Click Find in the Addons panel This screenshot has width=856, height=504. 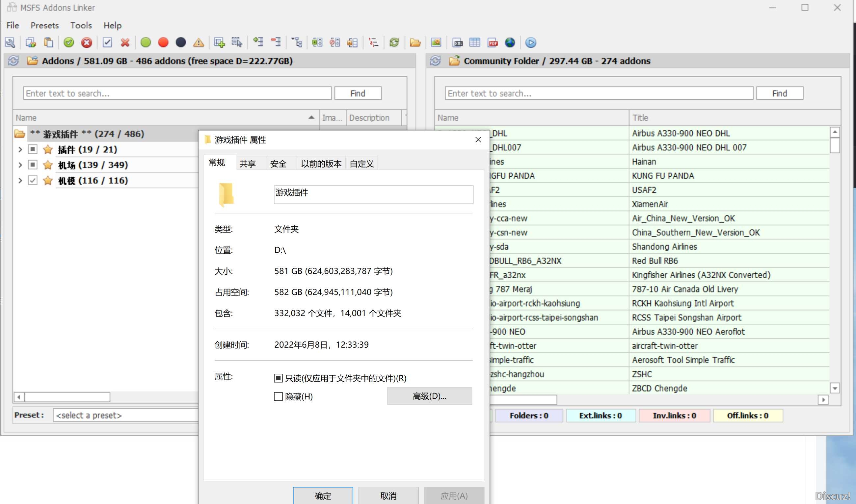358,93
